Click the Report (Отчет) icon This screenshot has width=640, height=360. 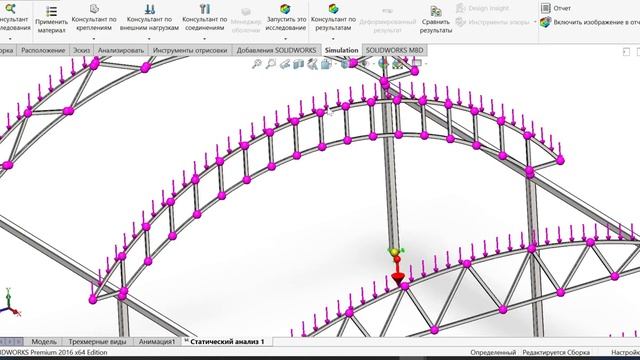click(546, 8)
